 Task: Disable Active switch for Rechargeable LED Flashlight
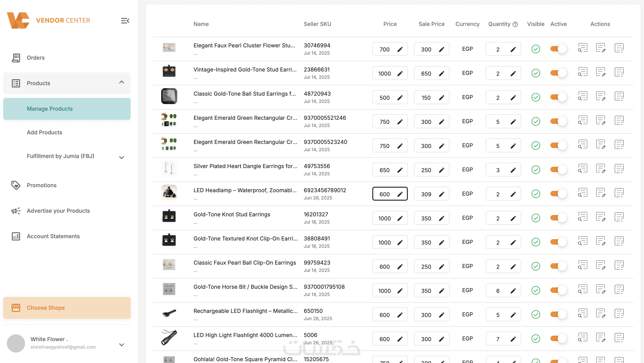click(558, 314)
